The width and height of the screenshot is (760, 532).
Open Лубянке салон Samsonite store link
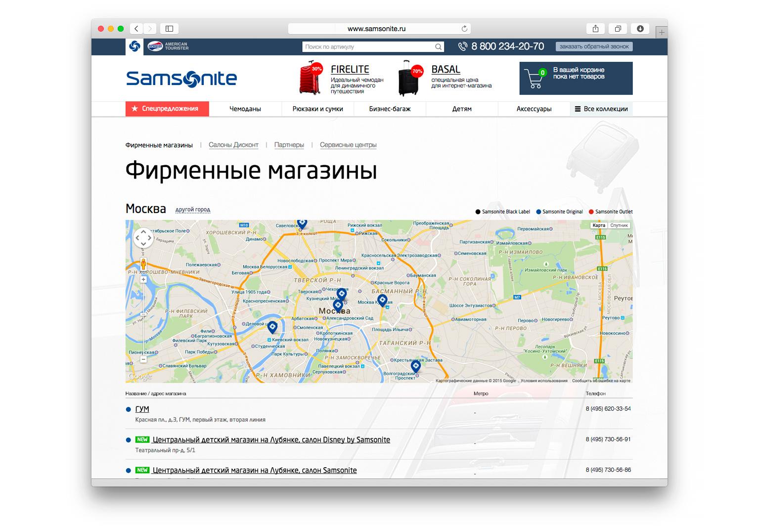255,471
